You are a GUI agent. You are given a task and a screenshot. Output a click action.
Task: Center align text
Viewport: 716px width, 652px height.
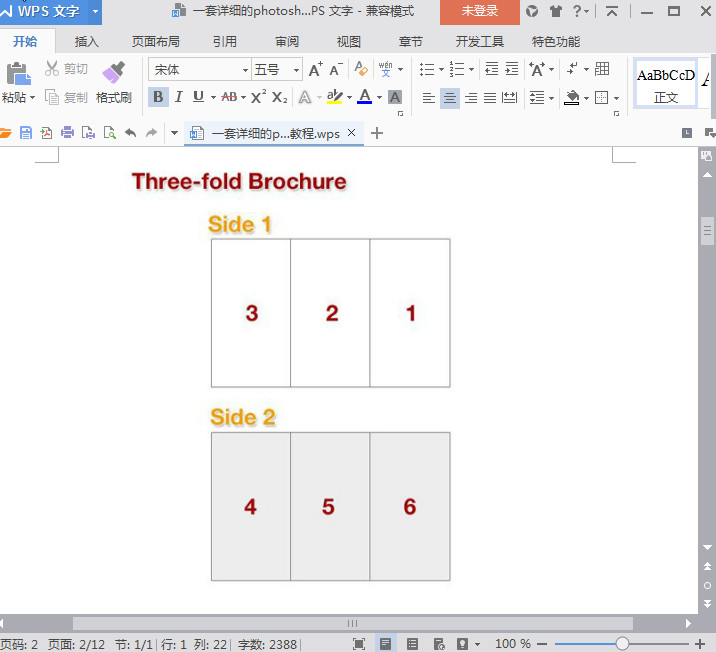coord(450,98)
